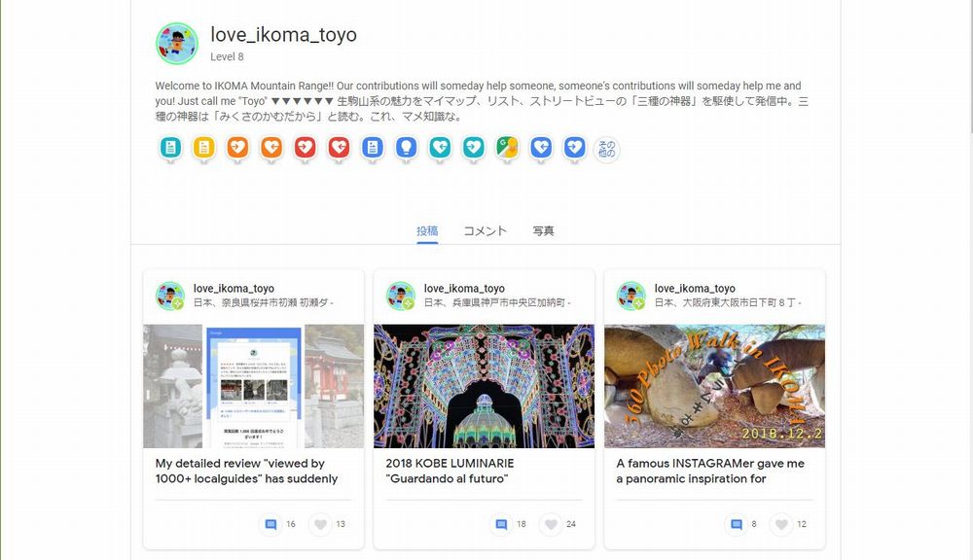Like the INSTAGRAMer post with 12 likes

(x=782, y=525)
